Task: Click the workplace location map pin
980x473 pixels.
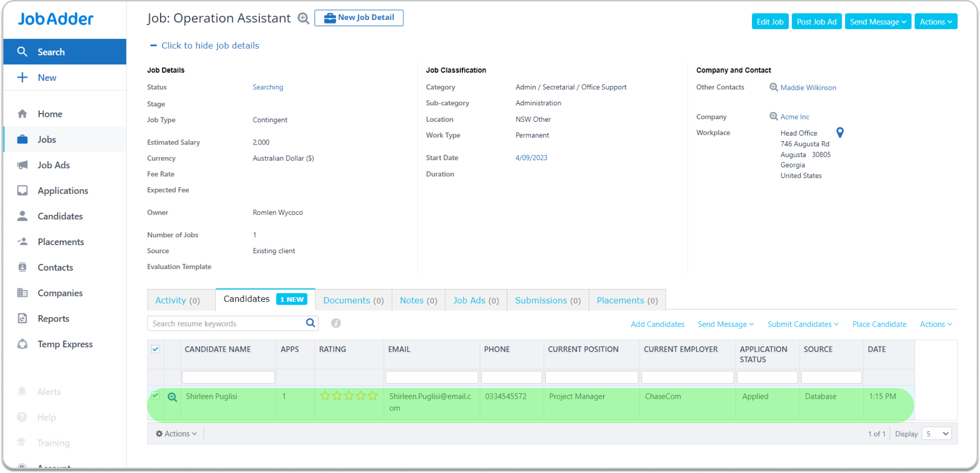Action: click(x=840, y=132)
